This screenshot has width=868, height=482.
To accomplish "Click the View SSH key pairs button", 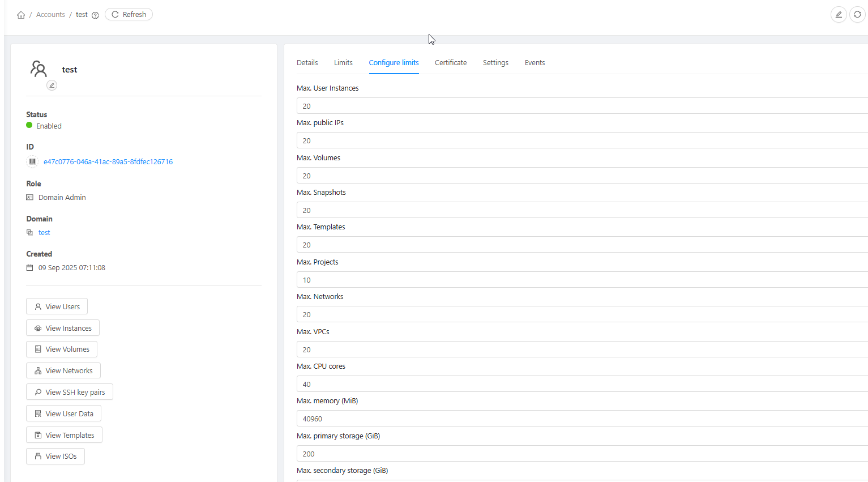I will point(70,392).
